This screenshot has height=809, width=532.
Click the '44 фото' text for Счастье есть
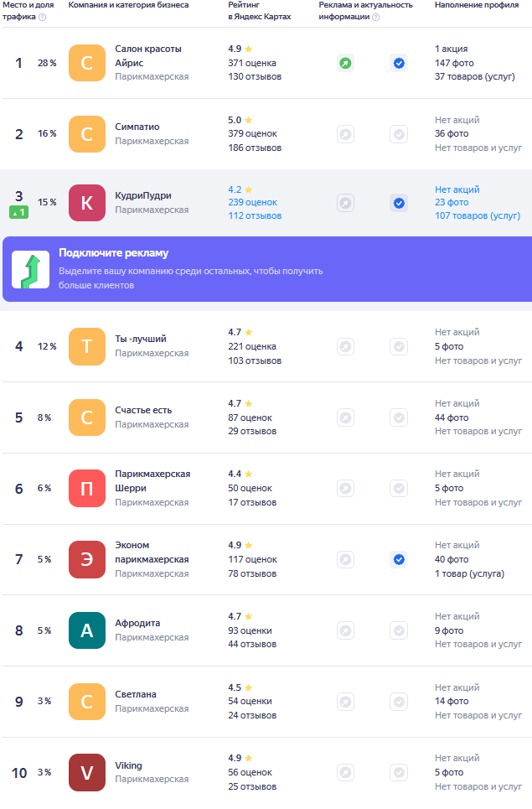pos(452,417)
